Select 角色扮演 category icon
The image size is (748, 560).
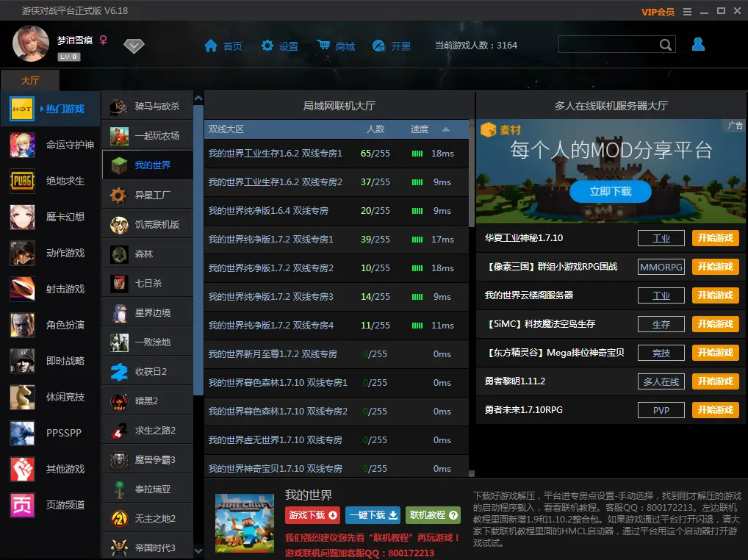click(23, 325)
